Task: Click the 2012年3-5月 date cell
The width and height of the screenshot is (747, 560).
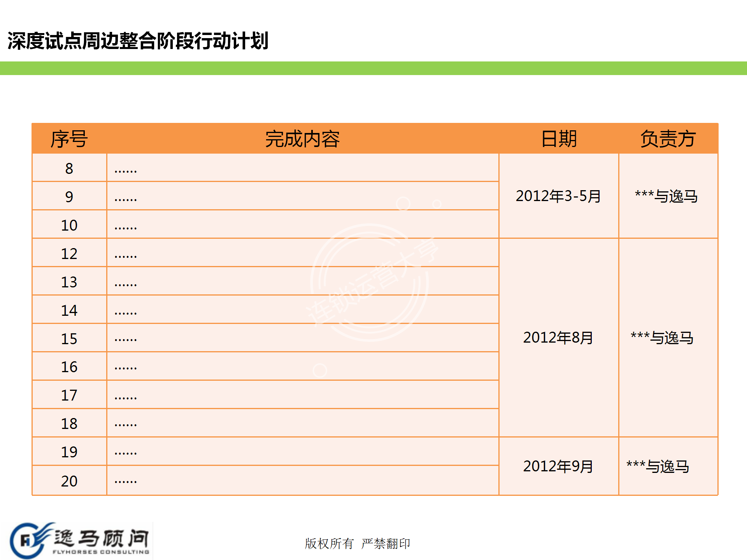Action: (x=558, y=196)
